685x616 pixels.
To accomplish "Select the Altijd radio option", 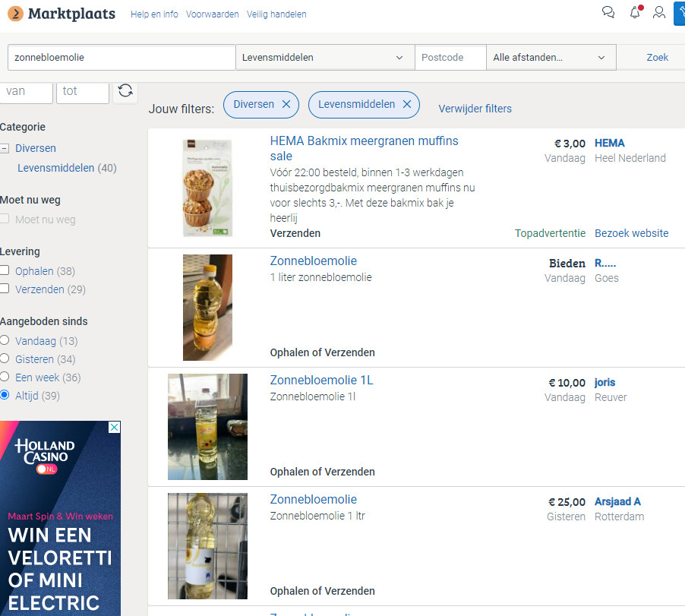I will pyautogui.click(x=5, y=395).
